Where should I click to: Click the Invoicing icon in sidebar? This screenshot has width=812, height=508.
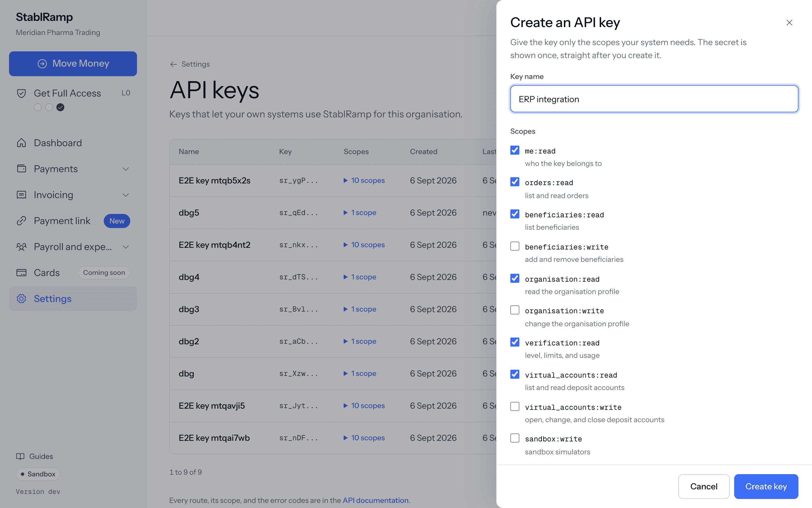pos(21,195)
